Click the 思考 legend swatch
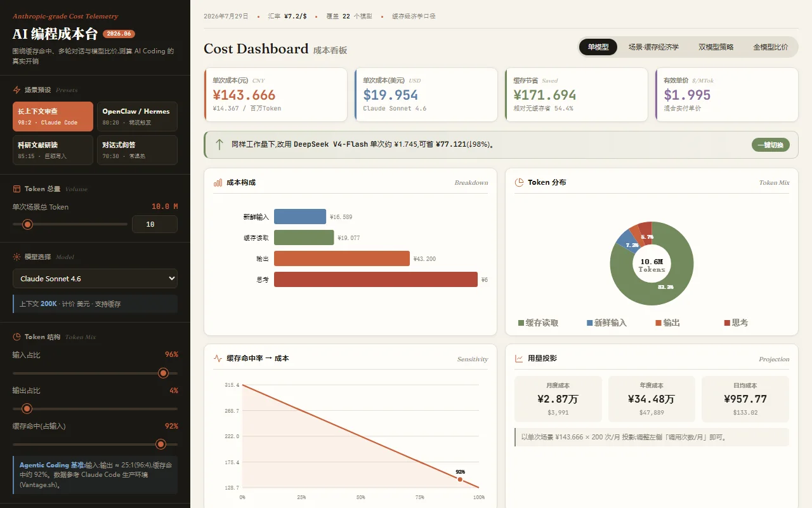Screen dimensions: 812x508 click(727, 323)
